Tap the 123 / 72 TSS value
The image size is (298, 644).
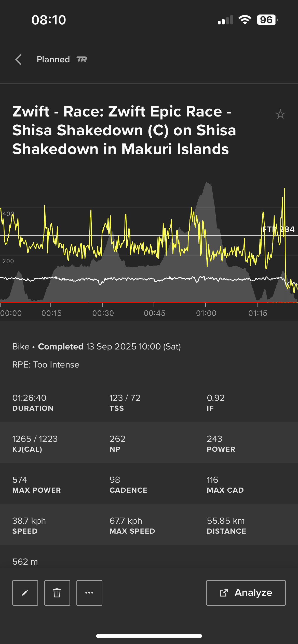coord(125,398)
